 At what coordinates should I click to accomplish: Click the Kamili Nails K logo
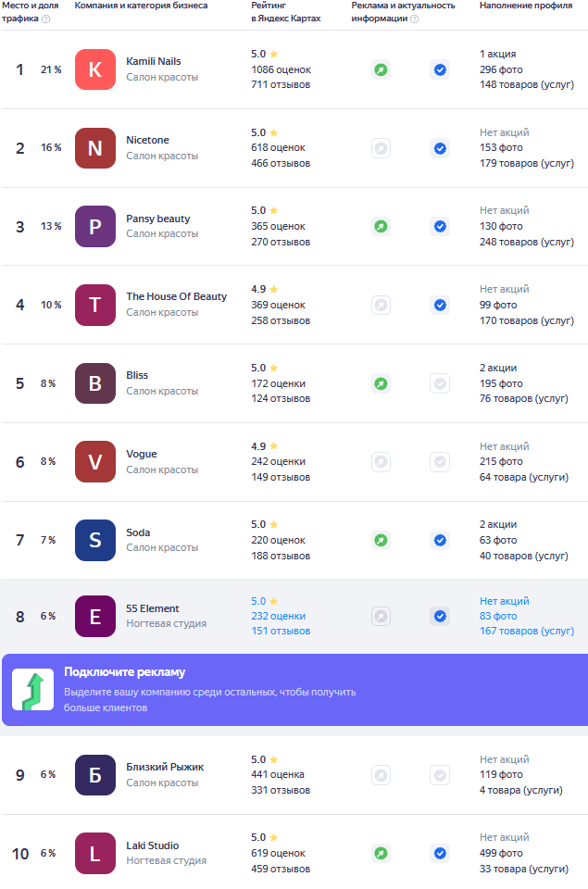click(95, 69)
